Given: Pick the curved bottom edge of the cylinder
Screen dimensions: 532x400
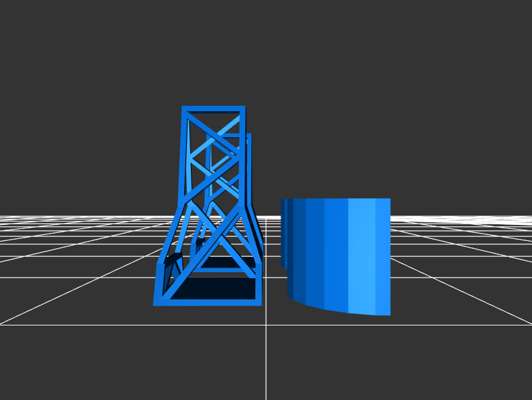Looking at the screenshot, I should tap(332, 308).
